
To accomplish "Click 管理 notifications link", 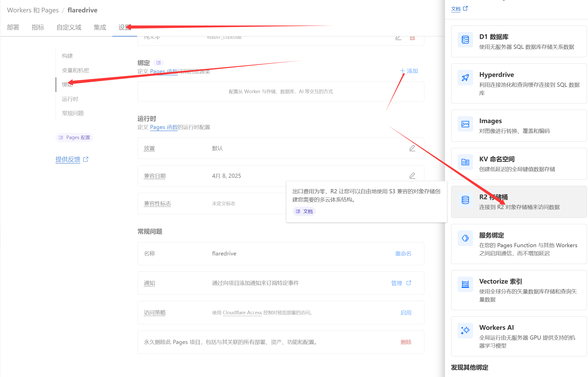I will [397, 283].
